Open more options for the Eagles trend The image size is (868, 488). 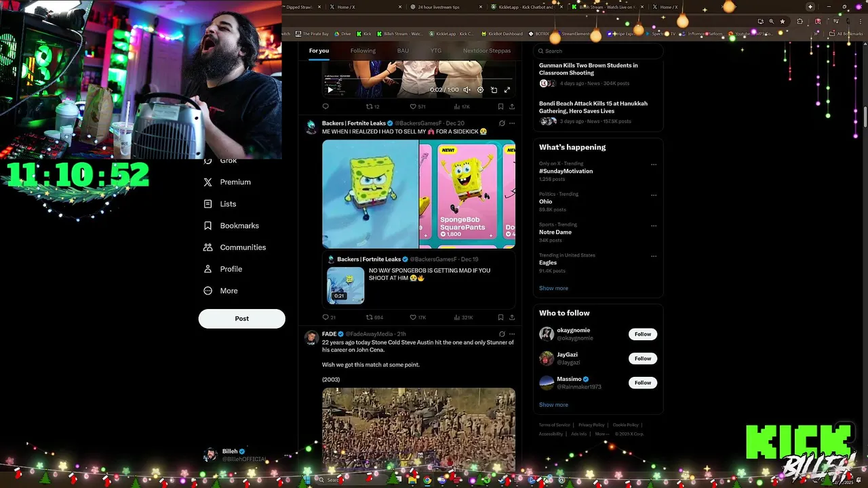[x=654, y=256]
